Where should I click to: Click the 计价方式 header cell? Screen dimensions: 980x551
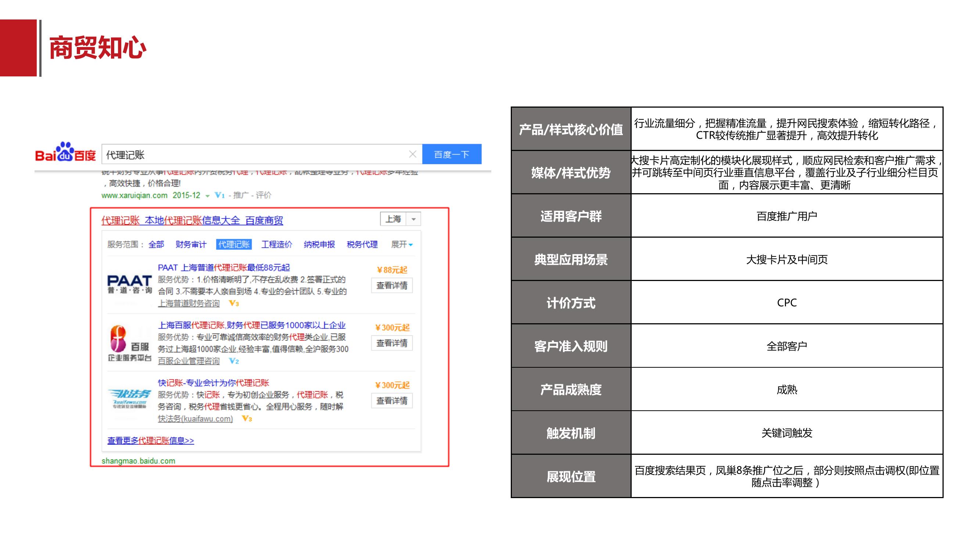[x=571, y=302]
